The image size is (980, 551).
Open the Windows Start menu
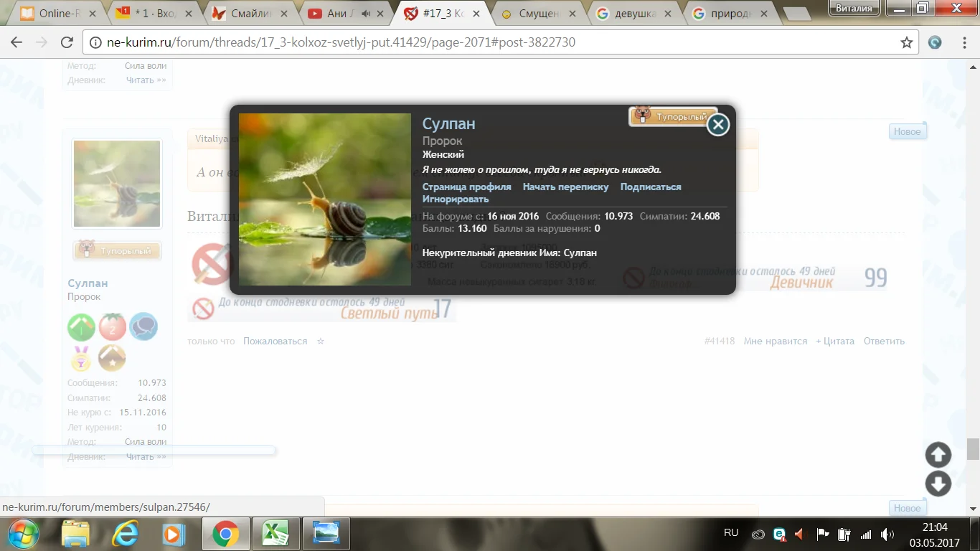point(24,533)
